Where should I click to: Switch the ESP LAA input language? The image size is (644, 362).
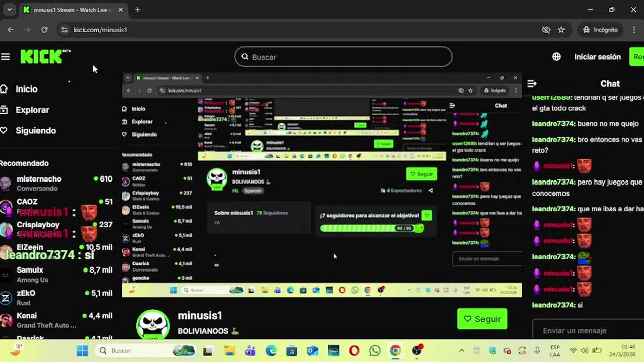pyautogui.click(x=555, y=351)
